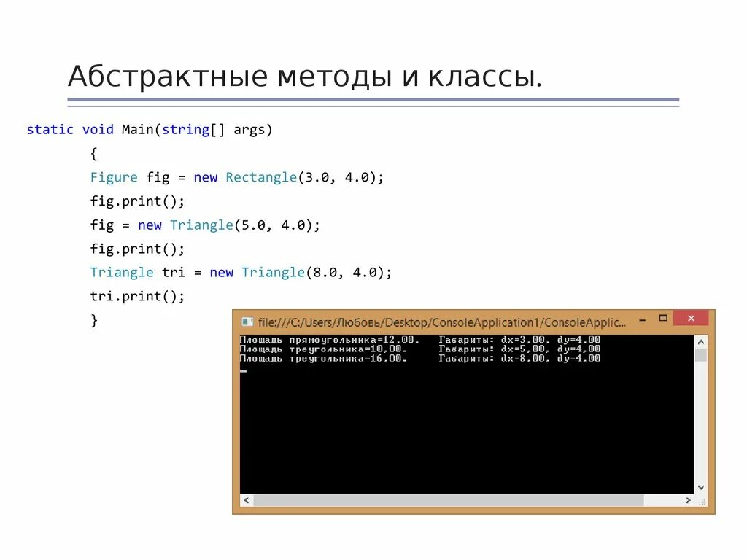
Task: Close the console window
Action: click(691, 318)
